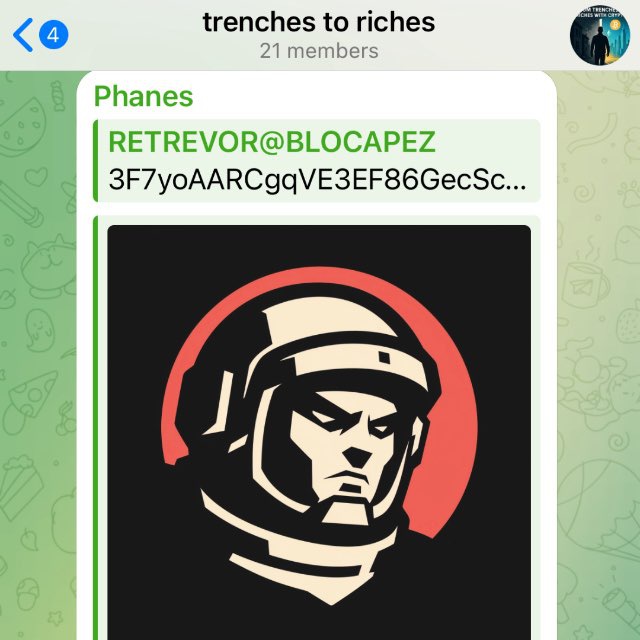Tap the unread count badge showing 4

click(53, 35)
